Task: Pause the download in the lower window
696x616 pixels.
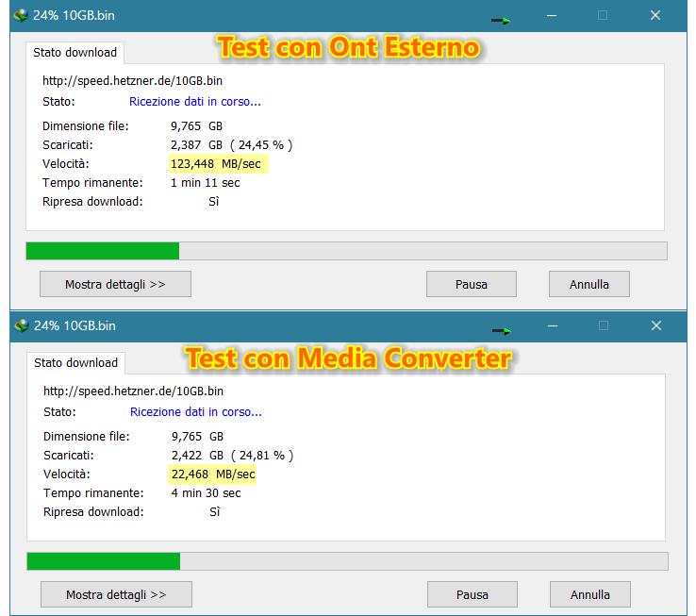Action: point(472,594)
